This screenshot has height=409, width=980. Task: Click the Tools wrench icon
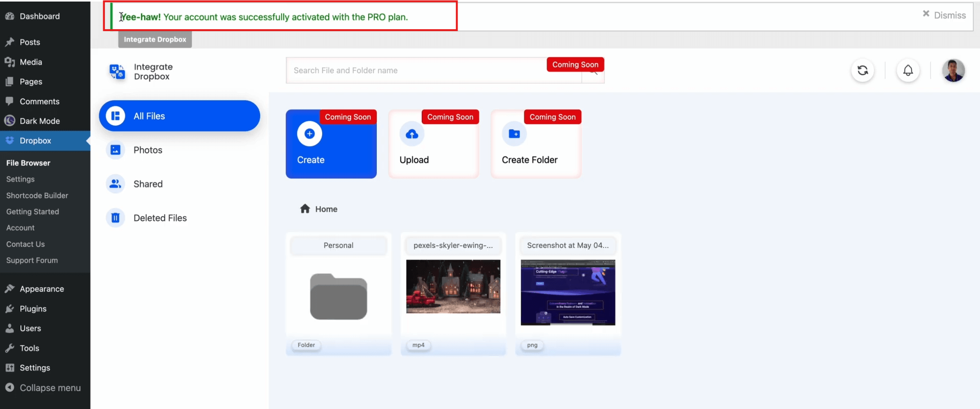(x=9, y=348)
